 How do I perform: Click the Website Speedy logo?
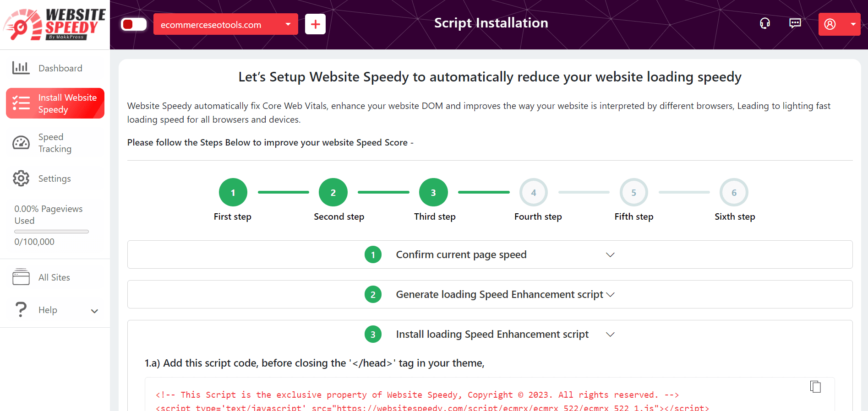coord(55,24)
